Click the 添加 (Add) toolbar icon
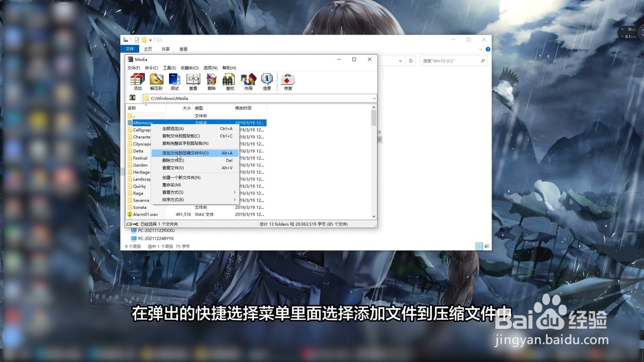This screenshot has width=644, height=362. point(138,82)
